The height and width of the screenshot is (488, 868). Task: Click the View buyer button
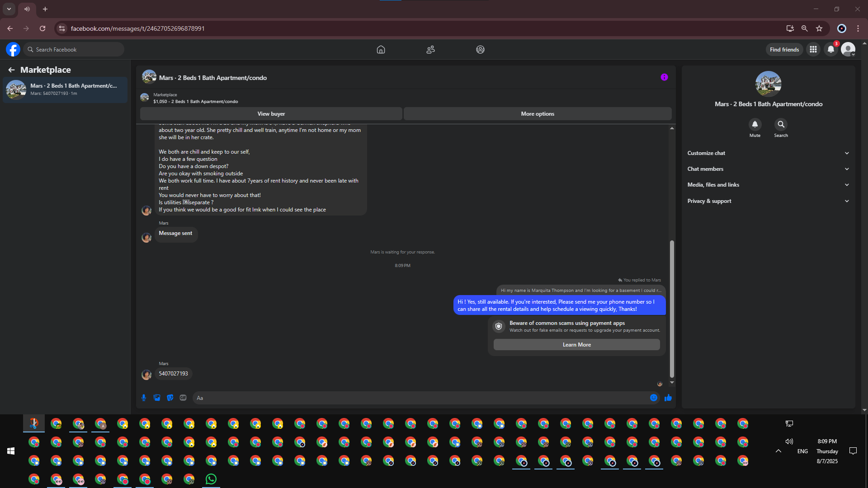coord(271,114)
